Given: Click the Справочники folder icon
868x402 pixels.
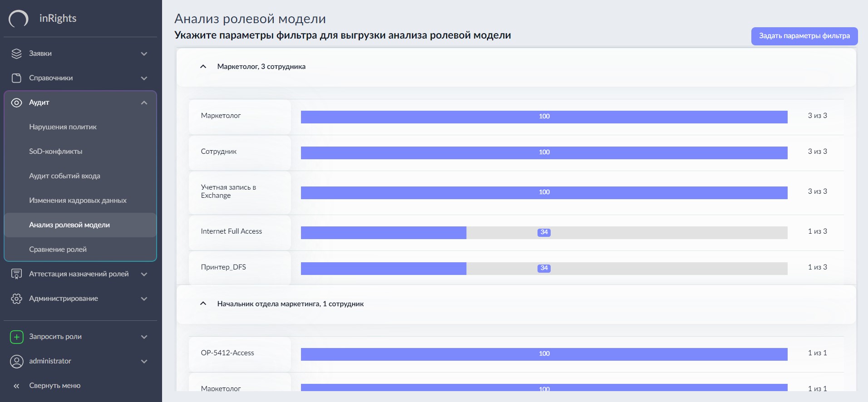Looking at the screenshot, I should pyautogui.click(x=16, y=78).
